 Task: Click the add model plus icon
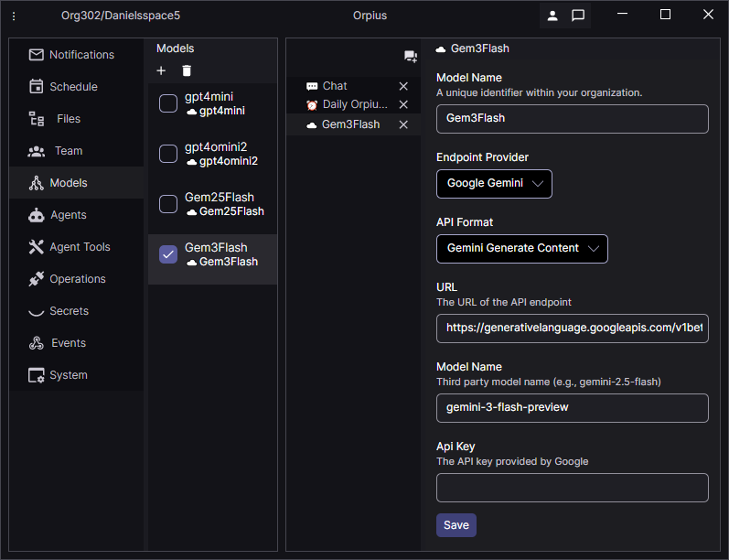tap(161, 70)
